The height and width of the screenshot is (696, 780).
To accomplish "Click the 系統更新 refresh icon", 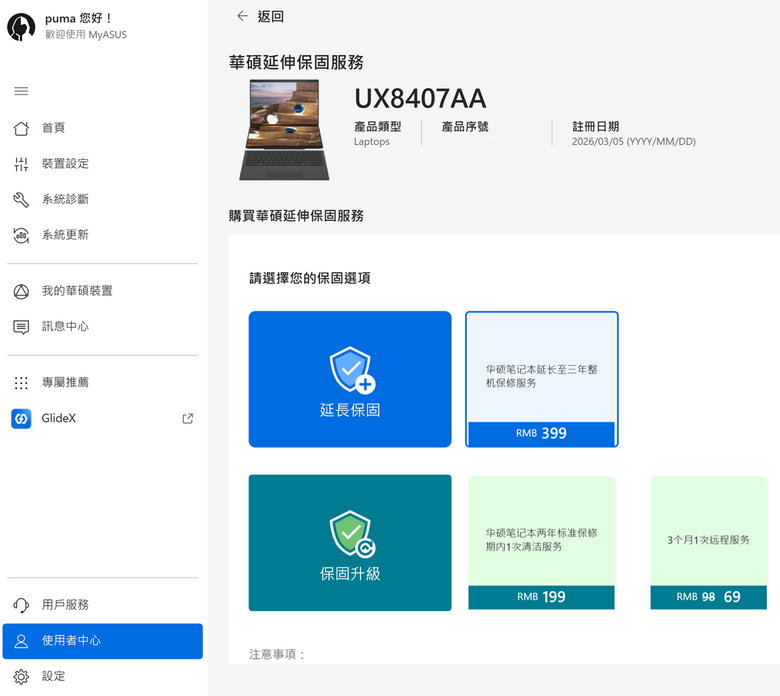I will coord(21,235).
